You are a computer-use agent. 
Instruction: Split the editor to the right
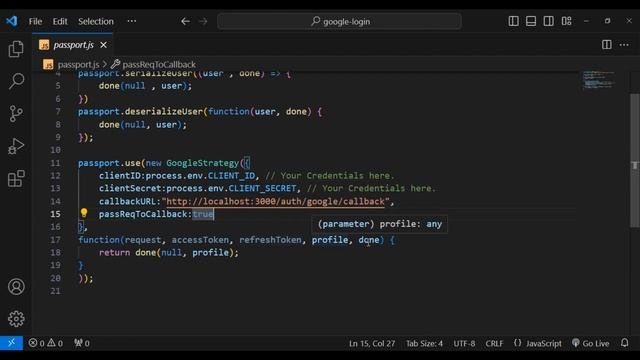click(607, 44)
